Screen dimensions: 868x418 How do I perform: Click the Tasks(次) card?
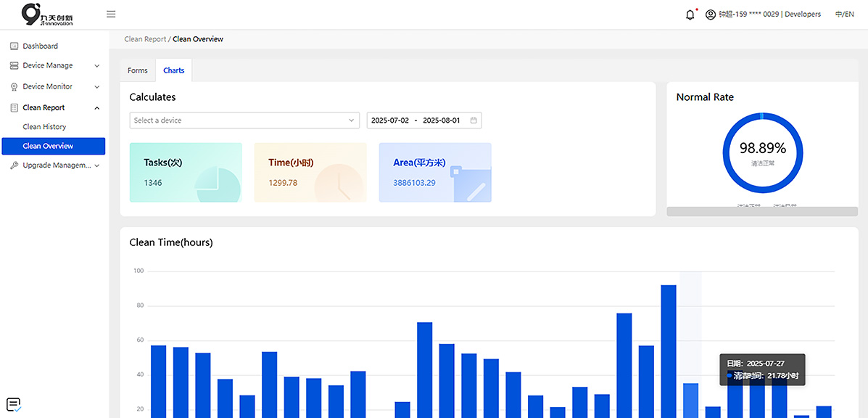pos(186,172)
